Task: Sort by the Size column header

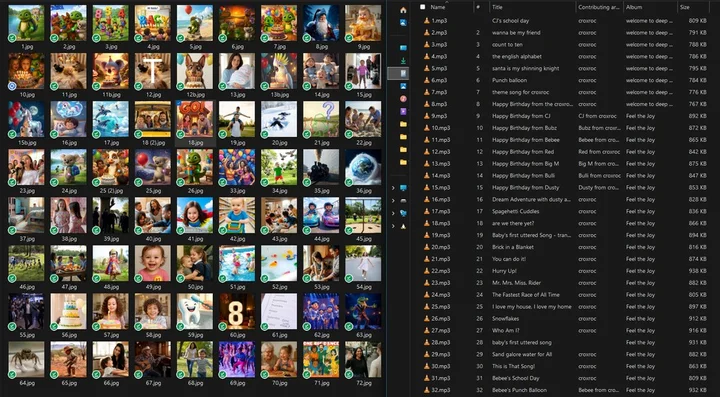Action: [x=686, y=7]
